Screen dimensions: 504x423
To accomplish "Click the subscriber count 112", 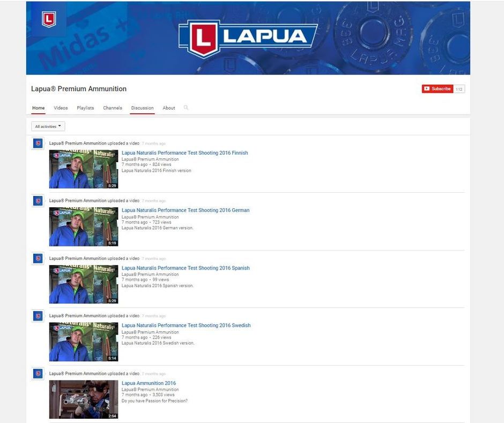I will pos(459,89).
